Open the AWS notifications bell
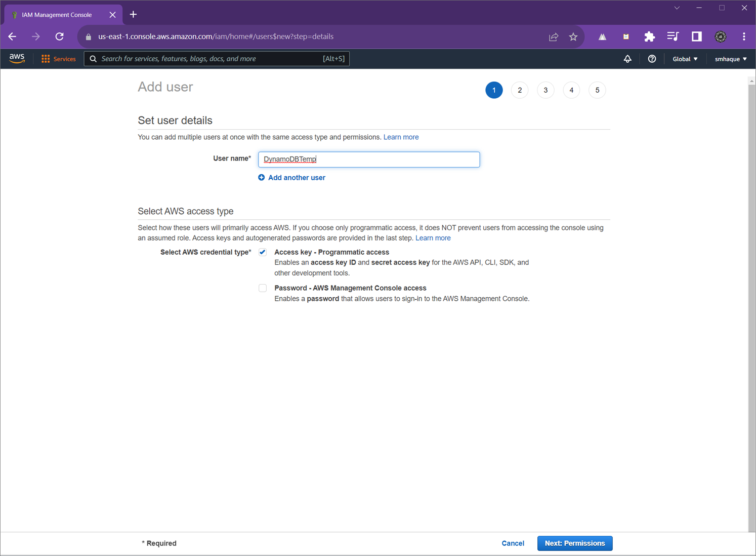The height and width of the screenshot is (556, 756). [627, 59]
